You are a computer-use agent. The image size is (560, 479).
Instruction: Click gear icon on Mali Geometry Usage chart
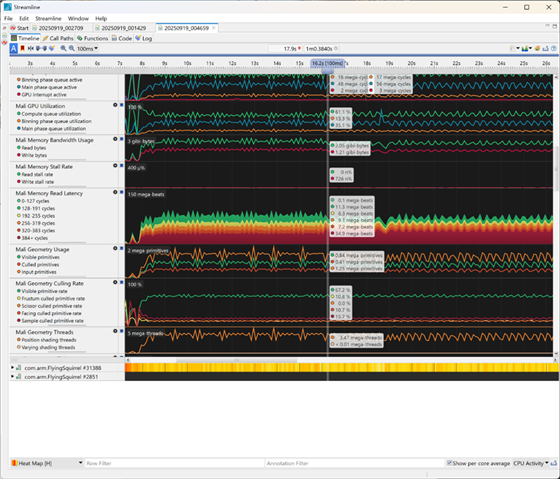115,248
